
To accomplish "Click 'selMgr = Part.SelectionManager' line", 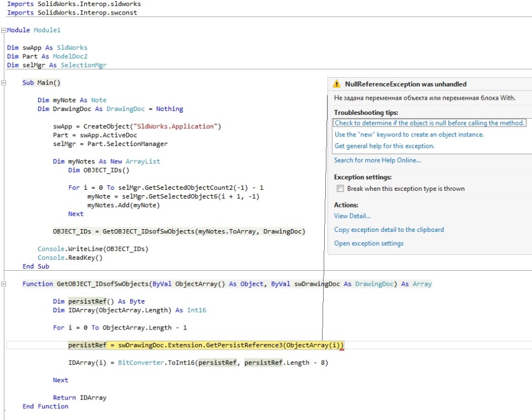I will pos(110,144).
